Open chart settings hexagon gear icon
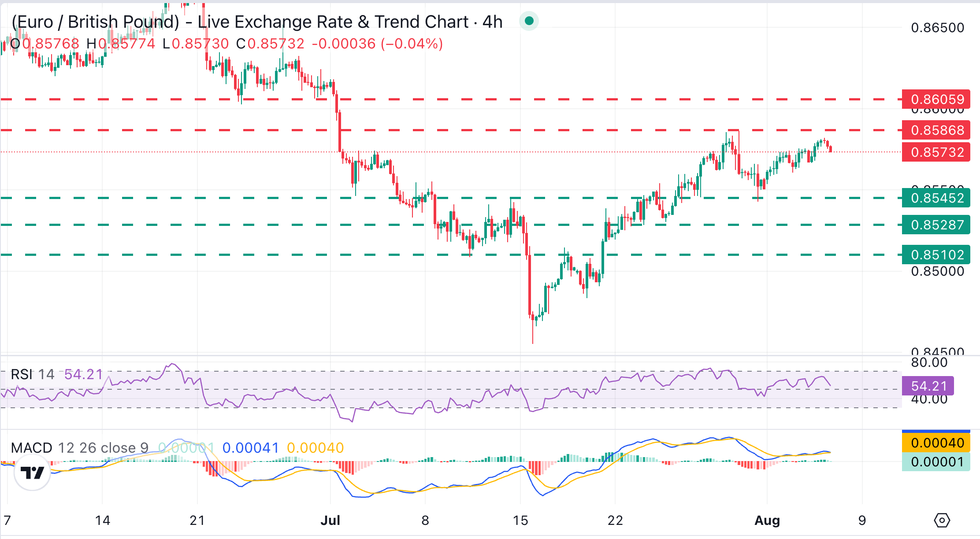Viewport: 980px width, 539px height. [942, 521]
